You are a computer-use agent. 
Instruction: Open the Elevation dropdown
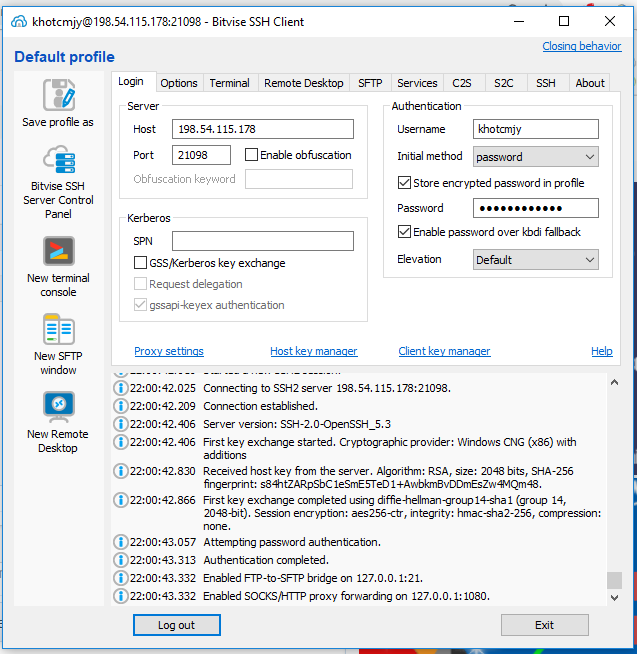point(536,259)
